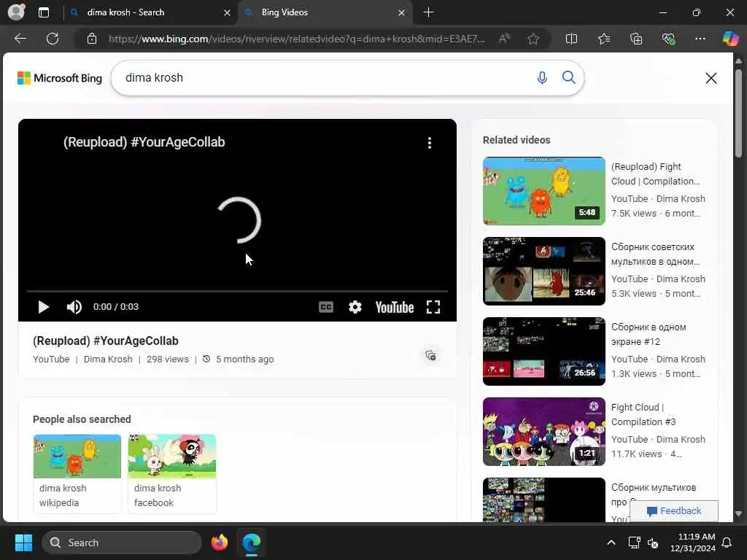This screenshot has height=560, width=747.
Task: Click the (Reupload) Fight Cloud title text
Action: pyautogui.click(x=656, y=174)
